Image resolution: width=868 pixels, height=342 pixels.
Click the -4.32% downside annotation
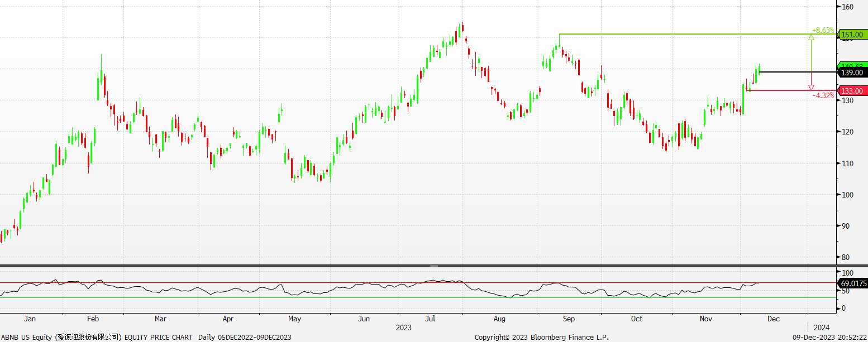click(x=823, y=95)
